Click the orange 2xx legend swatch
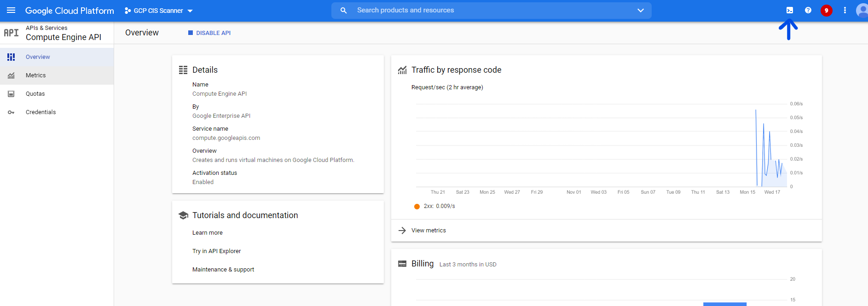Image resolution: width=868 pixels, height=306 pixels. pos(417,207)
